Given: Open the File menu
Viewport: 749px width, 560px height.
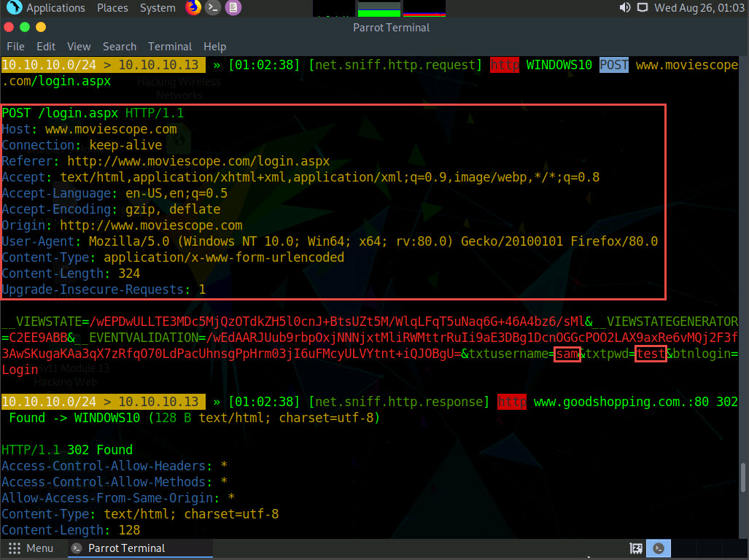Looking at the screenshot, I should point(15,47).
